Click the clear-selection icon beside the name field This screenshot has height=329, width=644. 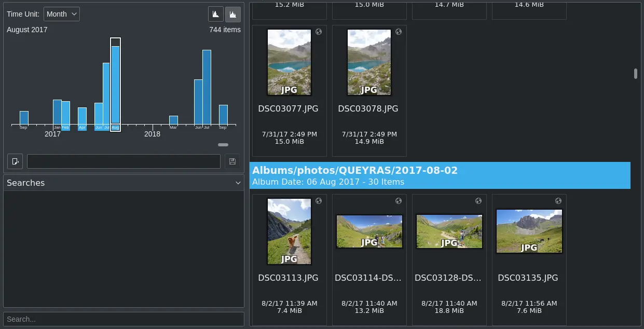(x=15, y=161)
